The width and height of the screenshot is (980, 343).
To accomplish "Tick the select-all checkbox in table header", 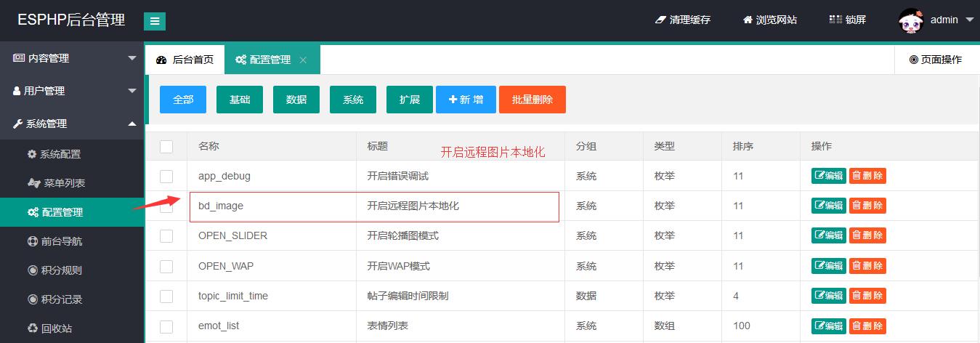I will [166, 147].
